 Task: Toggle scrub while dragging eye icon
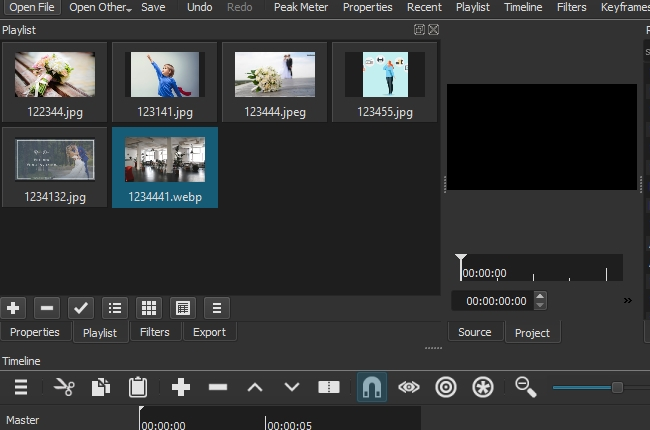tap(409, 387)
